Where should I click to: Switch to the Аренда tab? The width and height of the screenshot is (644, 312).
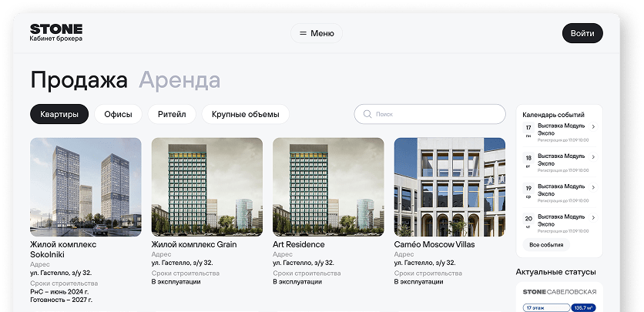point(179,80)
